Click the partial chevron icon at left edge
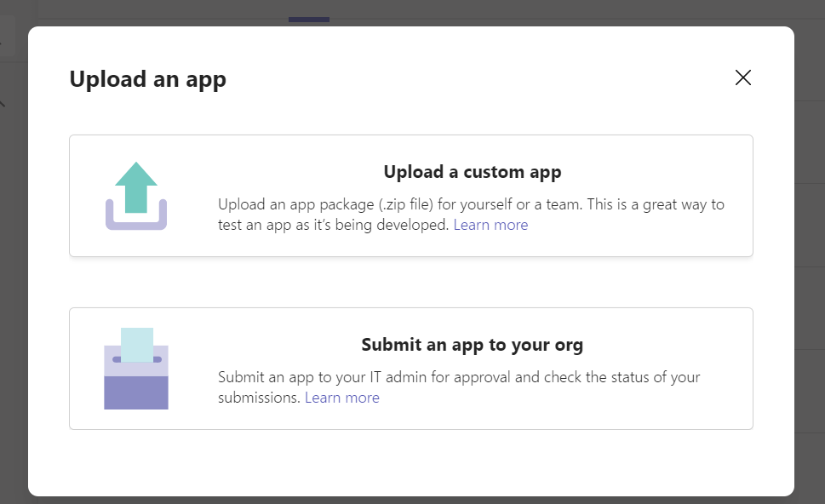 point(2,103)
